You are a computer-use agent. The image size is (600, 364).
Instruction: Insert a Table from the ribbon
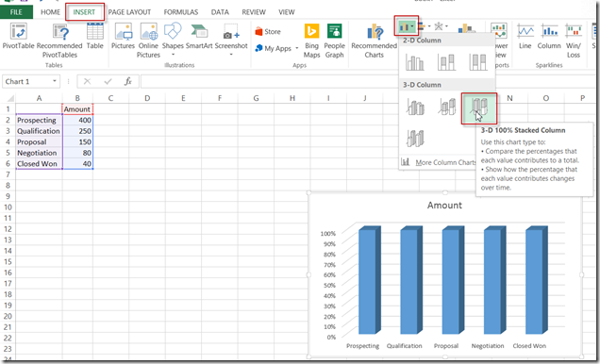(94, 36)
